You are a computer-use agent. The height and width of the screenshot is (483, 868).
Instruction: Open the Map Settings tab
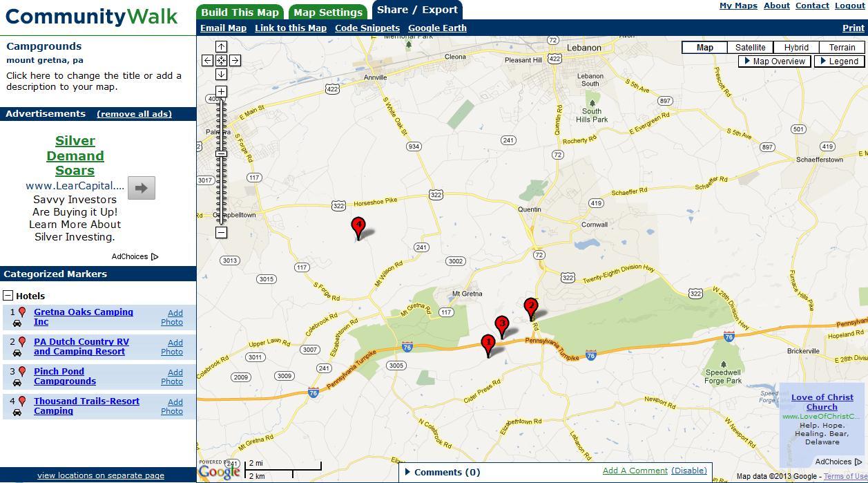(327, 12)
